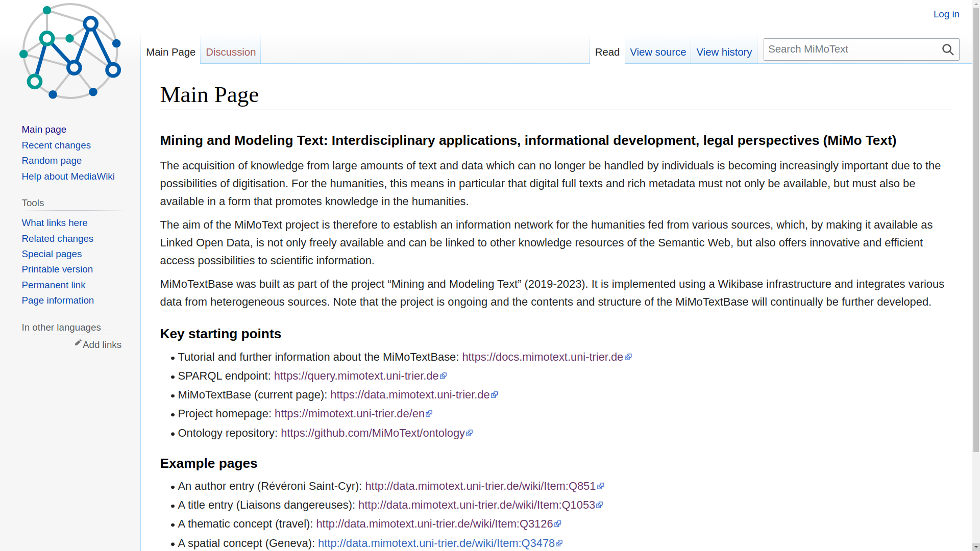The width and height of the screenshot is (980, 551).
Task: Click the pencil icon beside Add links
Action: pyautogui.click(x=78, y=343)
